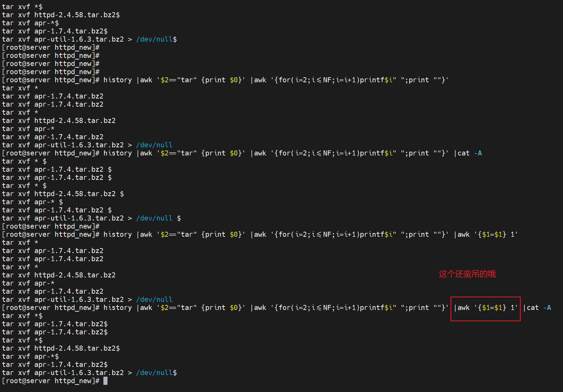Screen dimensions: 563x392
Task: Click the blinking cursor at the bottom prompt
Action: (105, 381)
